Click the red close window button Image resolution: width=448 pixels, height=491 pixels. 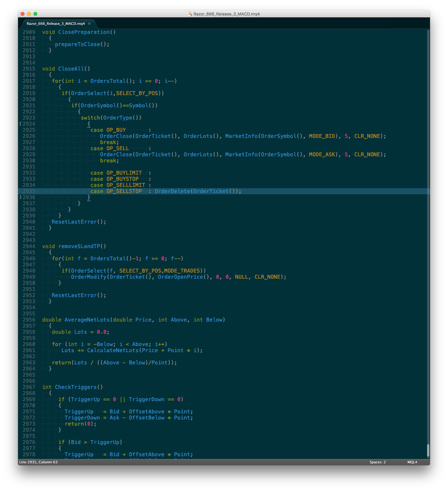tap(23, 14)
